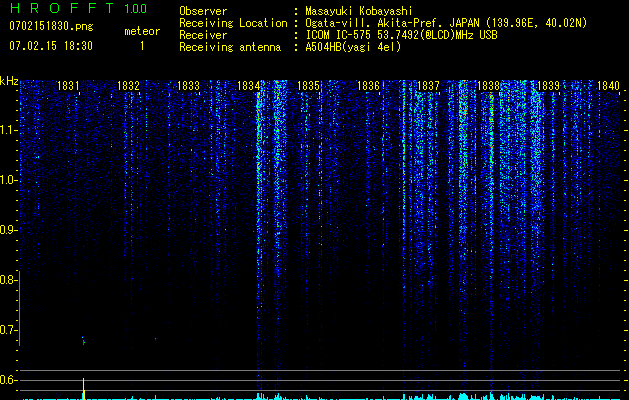629x400 pixels.
Task: Click the 1835 time marker
Action: (308, 85)
